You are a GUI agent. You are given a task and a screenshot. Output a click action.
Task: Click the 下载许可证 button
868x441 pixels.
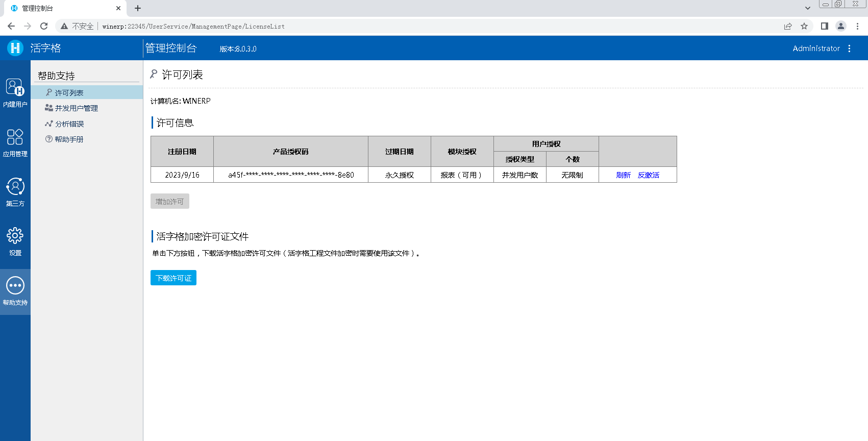click(173, 278)
